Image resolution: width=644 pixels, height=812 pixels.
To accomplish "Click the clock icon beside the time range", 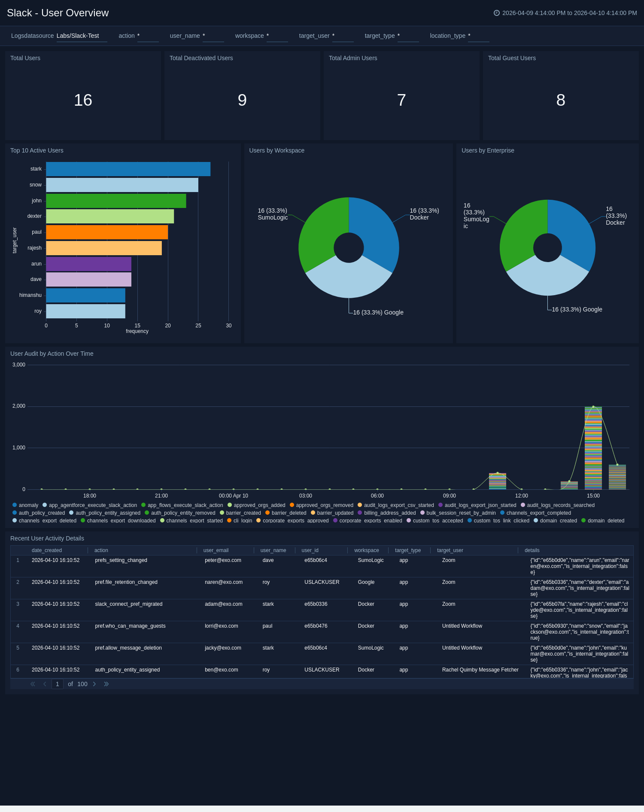I will 497,13.
